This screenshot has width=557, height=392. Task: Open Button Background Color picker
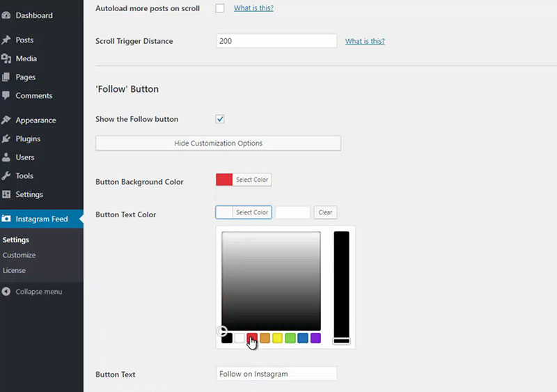(244, 180)
